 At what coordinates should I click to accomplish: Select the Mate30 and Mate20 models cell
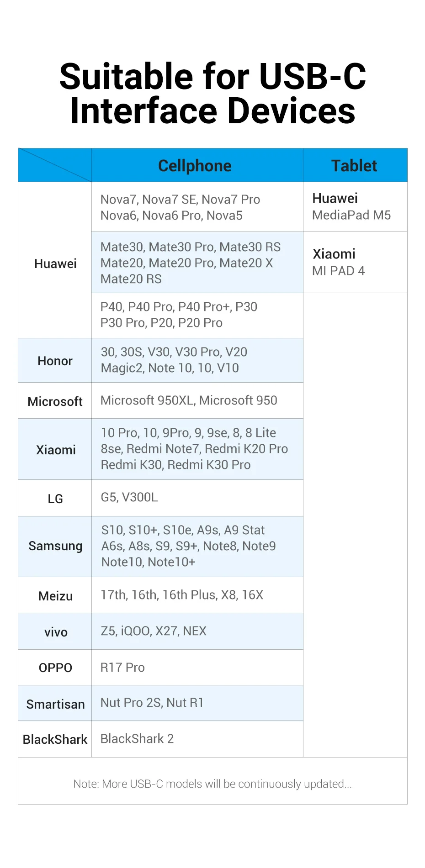190,263
